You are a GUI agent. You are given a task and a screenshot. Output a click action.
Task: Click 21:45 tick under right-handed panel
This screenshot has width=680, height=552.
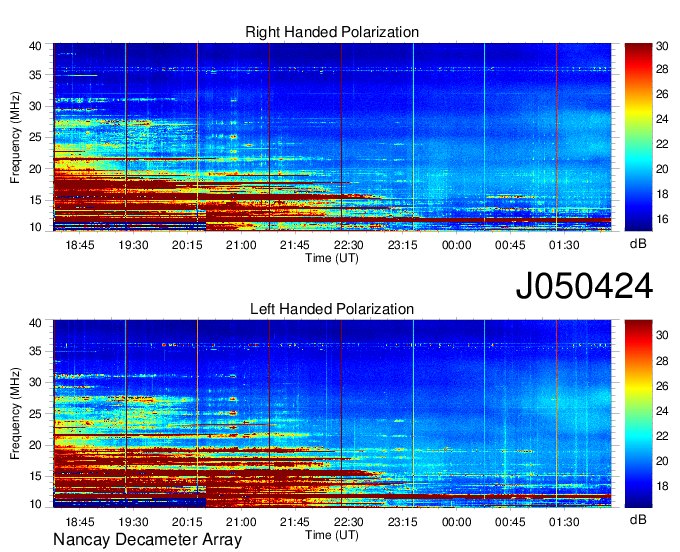(295, 245)
